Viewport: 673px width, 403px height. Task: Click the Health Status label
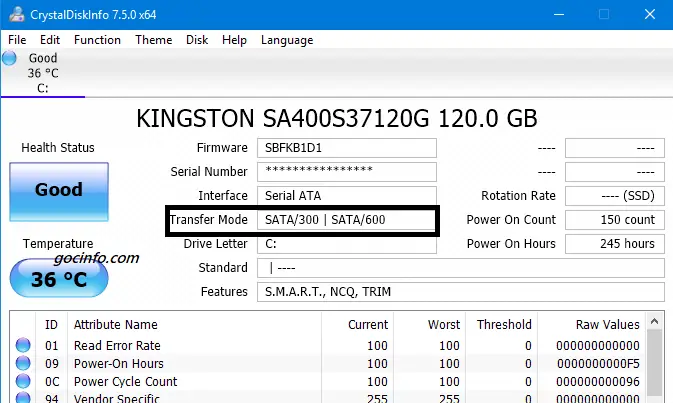[x=58, y=148]
